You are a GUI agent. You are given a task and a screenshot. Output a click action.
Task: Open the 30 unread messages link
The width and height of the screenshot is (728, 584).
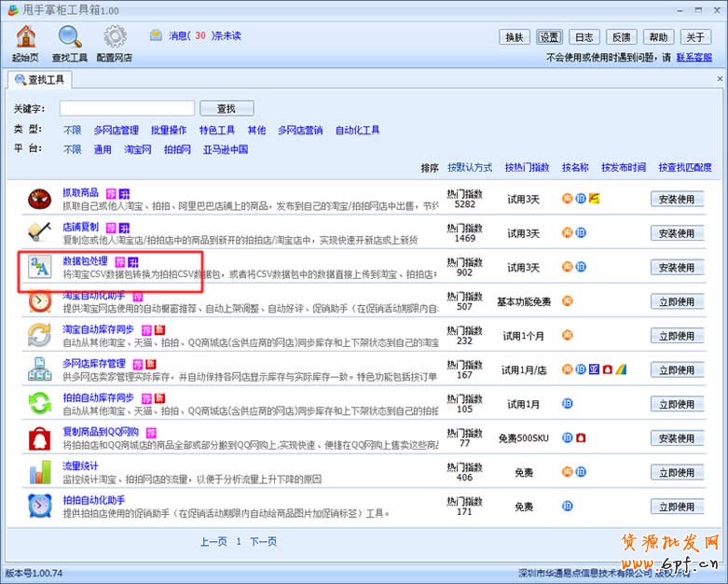(x=205, y=35)
